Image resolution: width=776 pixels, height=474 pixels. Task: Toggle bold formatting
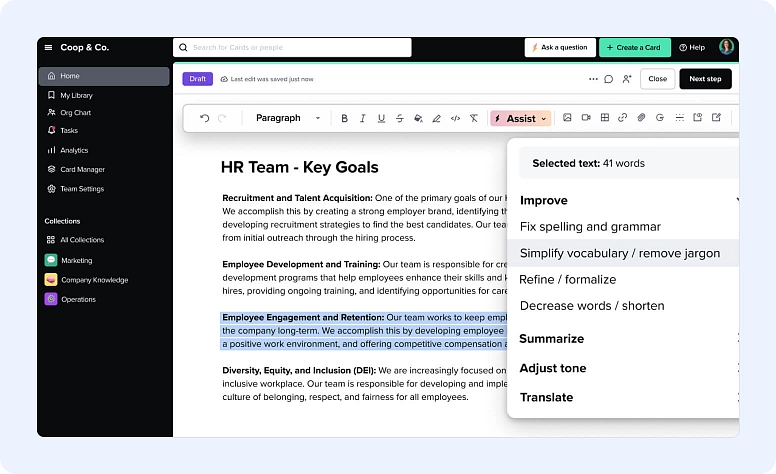pyautogui.click(x=344, y=118)
